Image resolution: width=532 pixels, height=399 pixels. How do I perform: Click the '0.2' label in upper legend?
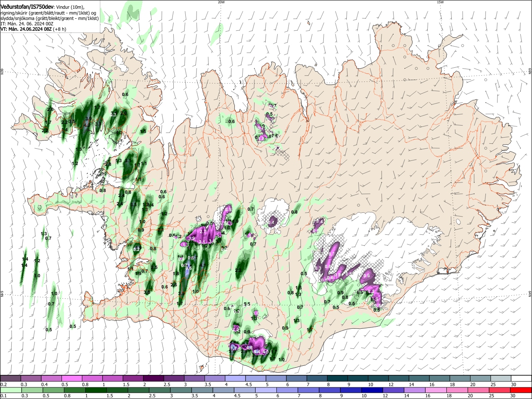pyautogui.click(x=3, y=384)
